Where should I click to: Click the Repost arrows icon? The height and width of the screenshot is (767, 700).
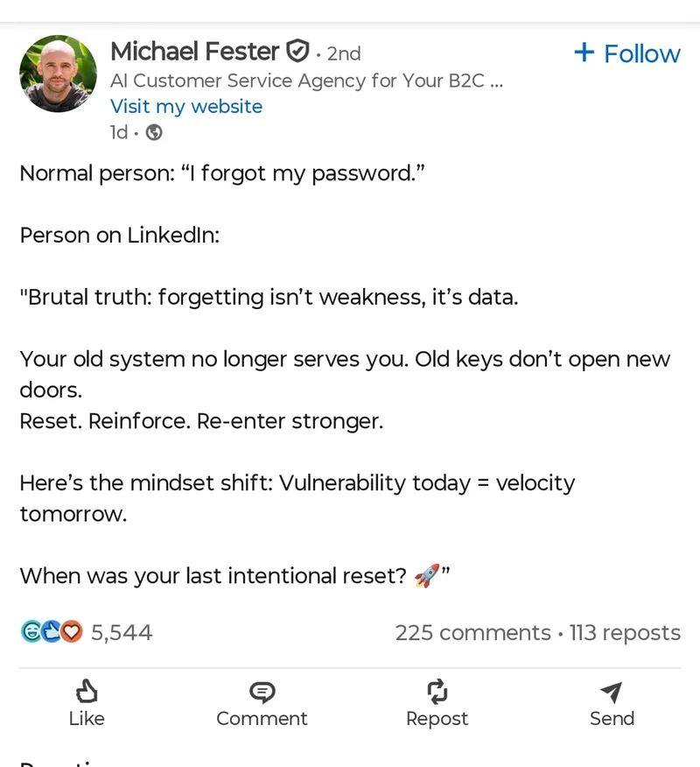437,692
